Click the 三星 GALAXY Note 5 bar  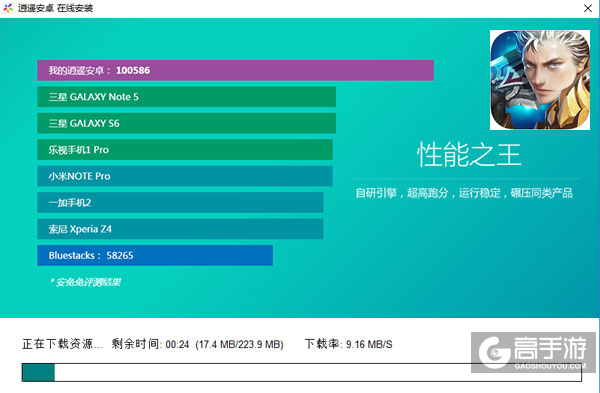tap(186, 97)
